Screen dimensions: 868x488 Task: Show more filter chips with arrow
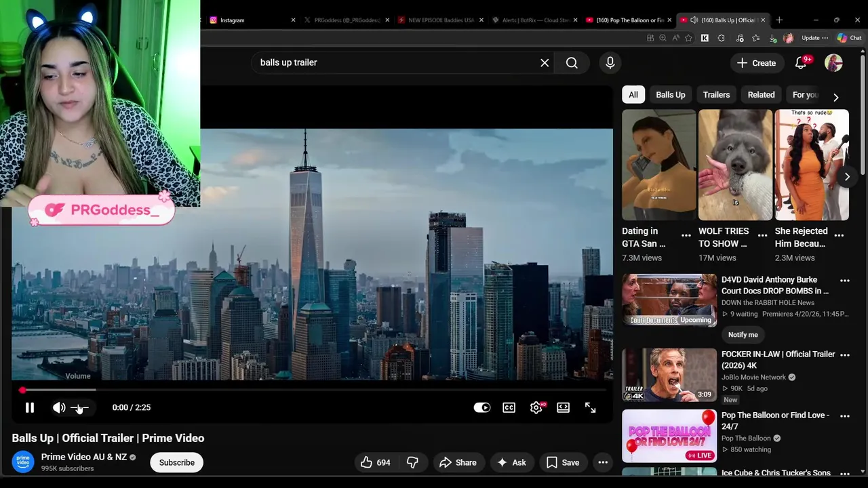[835, 97]
